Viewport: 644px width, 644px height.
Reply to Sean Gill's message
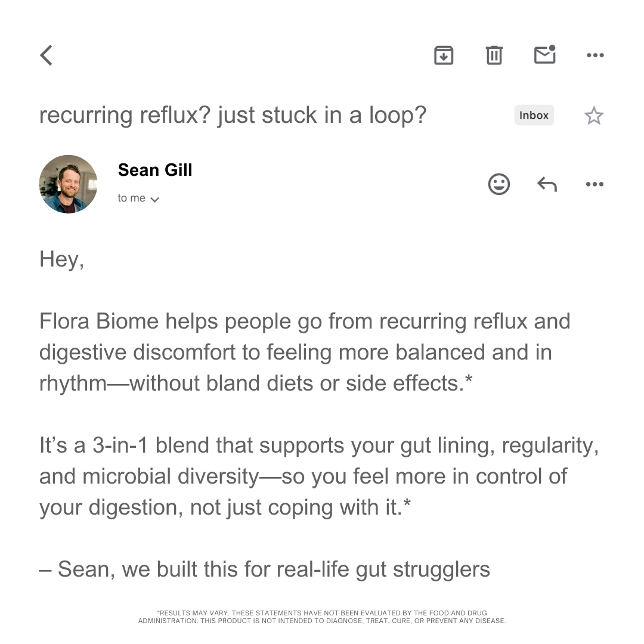tap(547, 184)
